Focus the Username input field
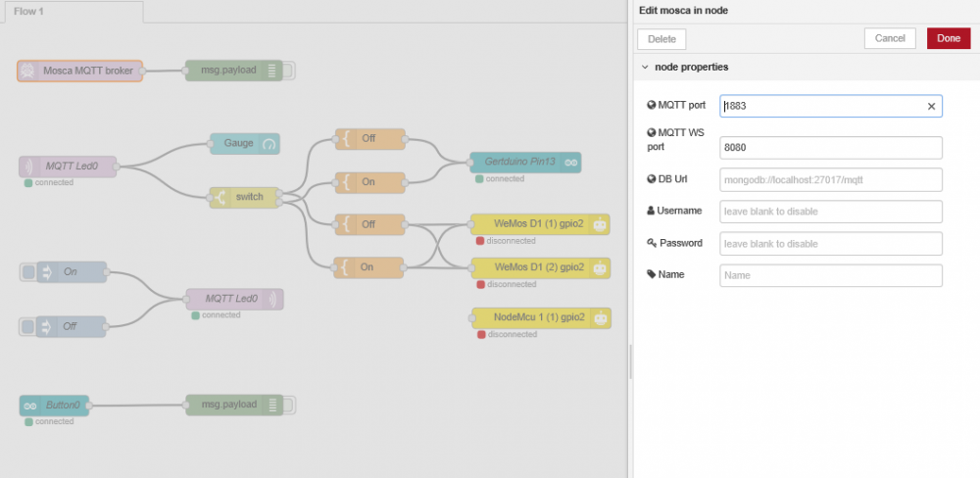The height and width of the screenshot is (478, 980). 830,212
